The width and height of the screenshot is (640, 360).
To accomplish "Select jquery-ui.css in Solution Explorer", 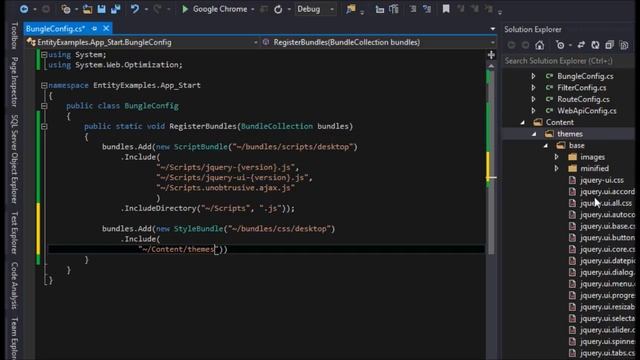I will coord(602,180).
